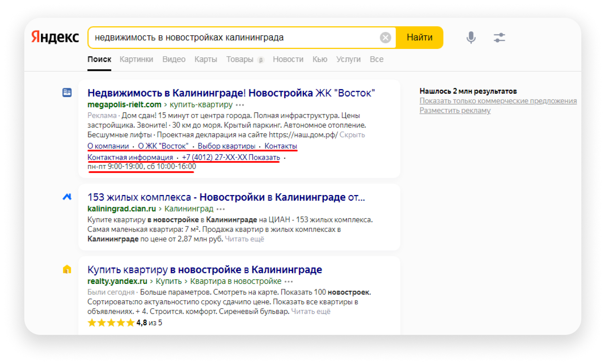Click the Реклама label in the first result

pos(102,116)
